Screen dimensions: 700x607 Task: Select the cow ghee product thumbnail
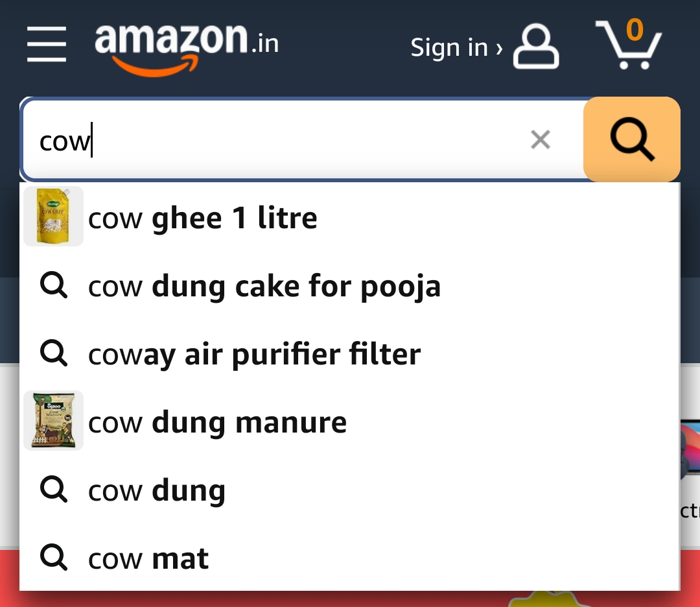pyautogui.click(x=54, y=216)
